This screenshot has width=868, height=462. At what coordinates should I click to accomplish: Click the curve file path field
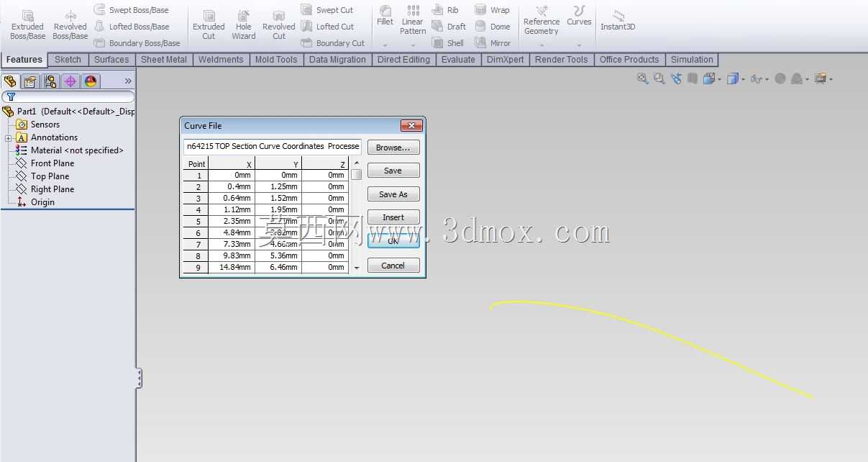pos(273,146)
